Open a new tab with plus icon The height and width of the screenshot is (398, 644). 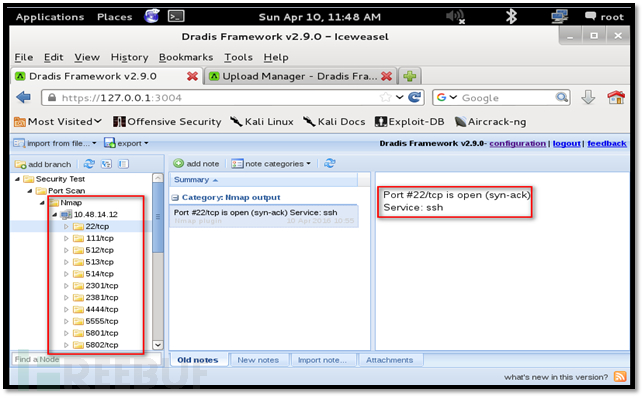[409, 76]
